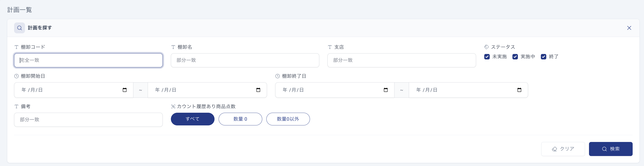Open calendar picker for 棚卸開始日 start date

(x=125, y=90)
